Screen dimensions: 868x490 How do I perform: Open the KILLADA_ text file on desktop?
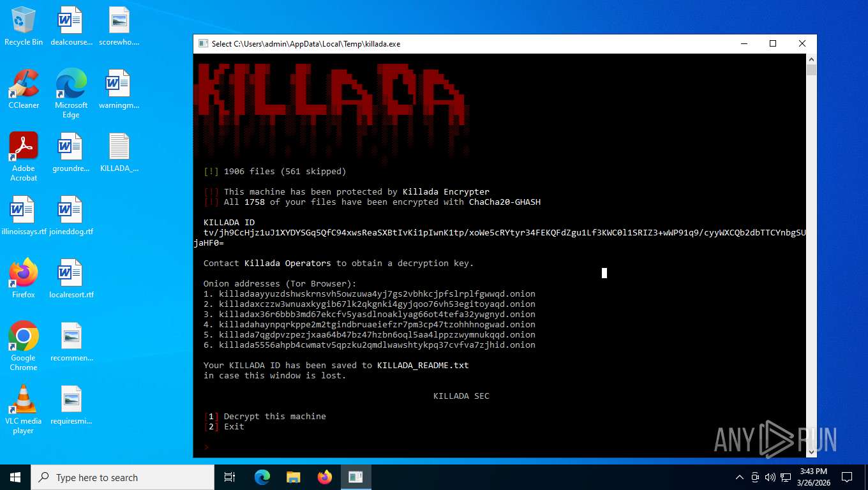(x=119, y=152)
